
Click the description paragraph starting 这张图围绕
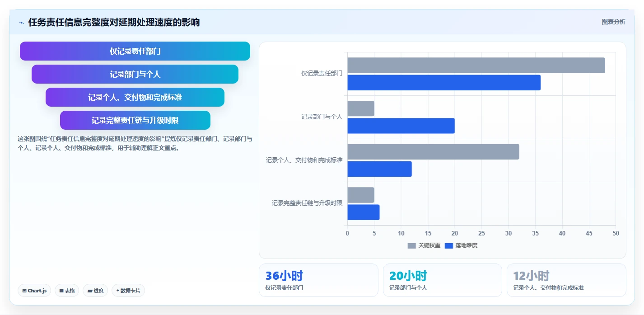(135, 143)
